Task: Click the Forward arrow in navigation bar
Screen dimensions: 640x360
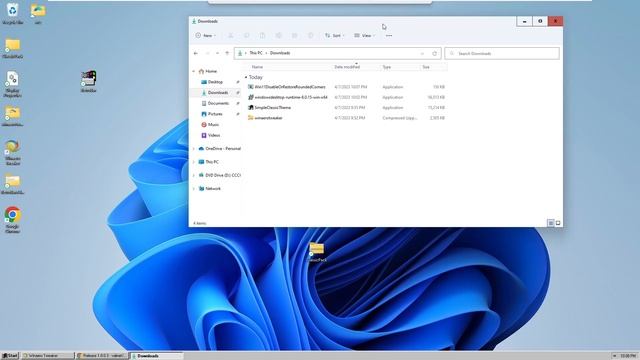Action: tap(207, 53)
